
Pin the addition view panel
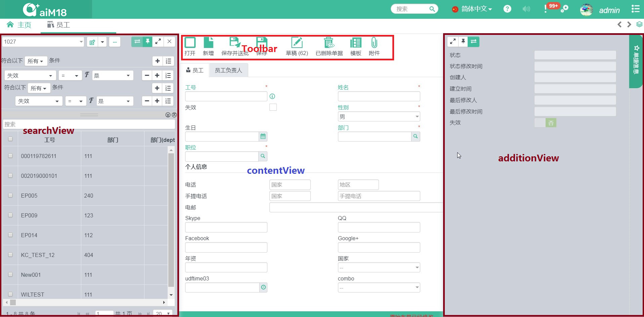point(463,41)
